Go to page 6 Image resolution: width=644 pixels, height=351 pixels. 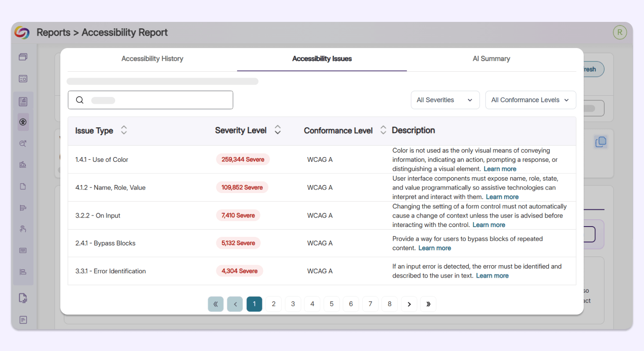pos(351,304)
